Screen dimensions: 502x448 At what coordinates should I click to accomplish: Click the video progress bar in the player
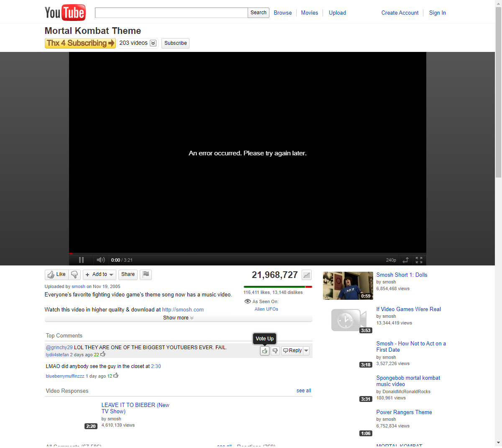pyautogui.click(x=248, y=253)
